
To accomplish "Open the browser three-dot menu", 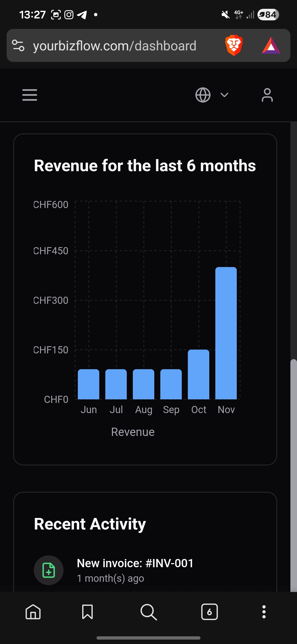I will [264, 612].
